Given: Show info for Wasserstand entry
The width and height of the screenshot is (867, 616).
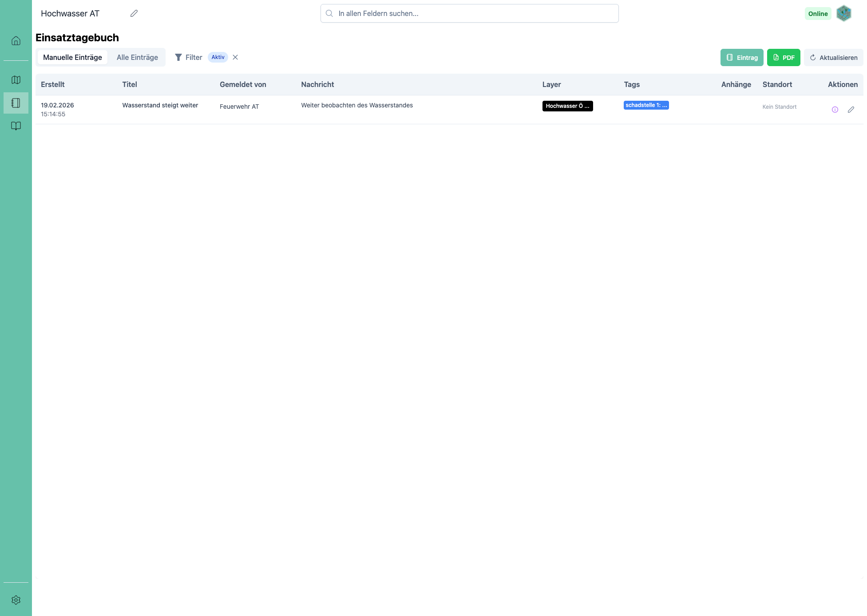Looking at the screenshot, I should [835, 110].
